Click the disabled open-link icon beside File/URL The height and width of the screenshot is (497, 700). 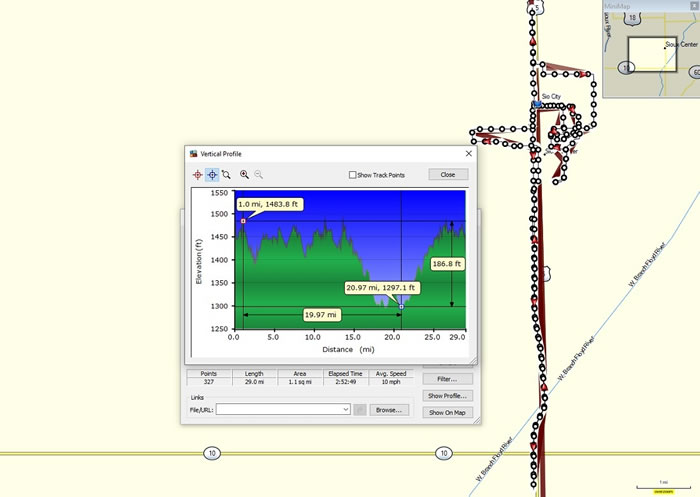point(360,410)
